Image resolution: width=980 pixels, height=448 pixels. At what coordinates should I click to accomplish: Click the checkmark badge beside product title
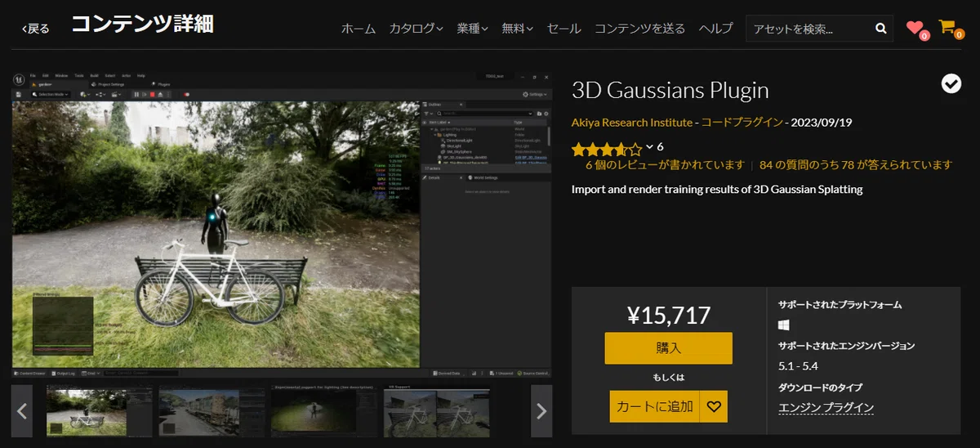click(951, 83)
